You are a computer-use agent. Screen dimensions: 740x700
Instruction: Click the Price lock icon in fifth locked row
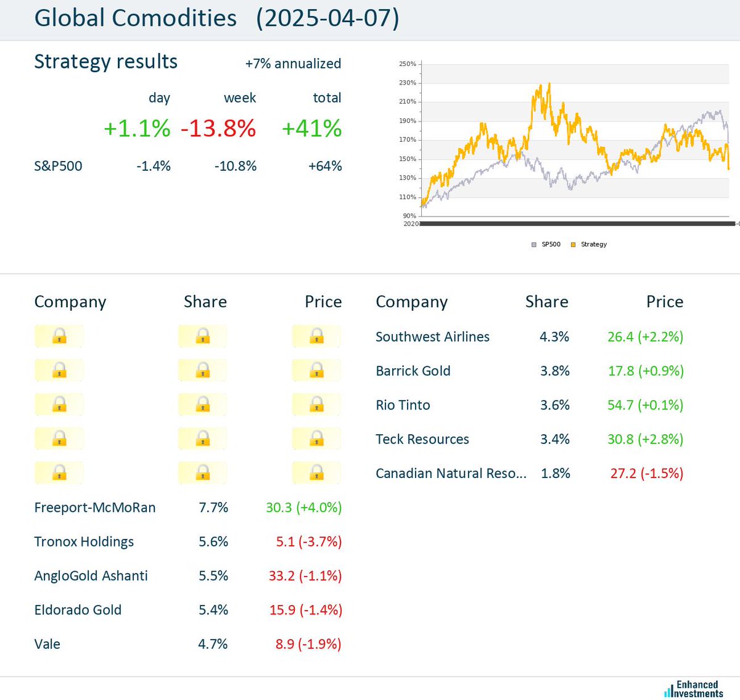click(x=316, y=473)
